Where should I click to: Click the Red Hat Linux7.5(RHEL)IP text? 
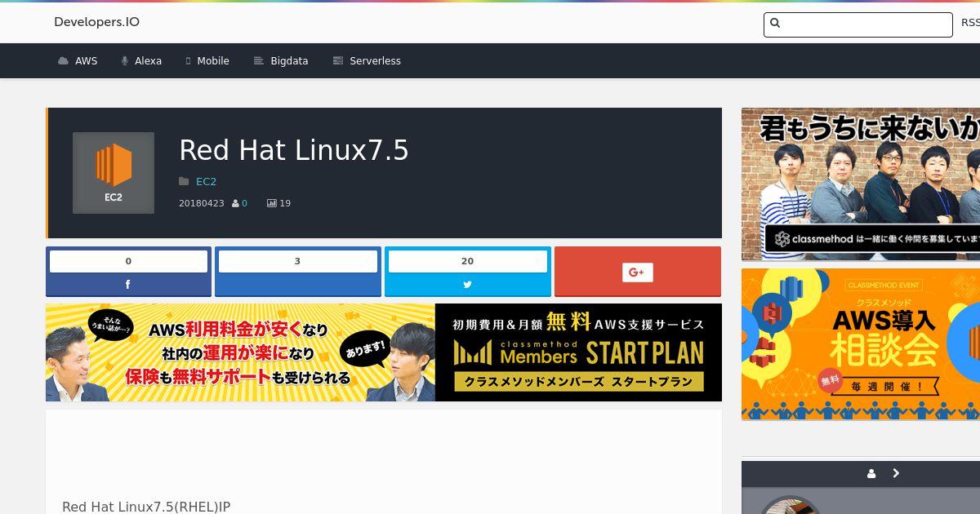coord(146,507)
